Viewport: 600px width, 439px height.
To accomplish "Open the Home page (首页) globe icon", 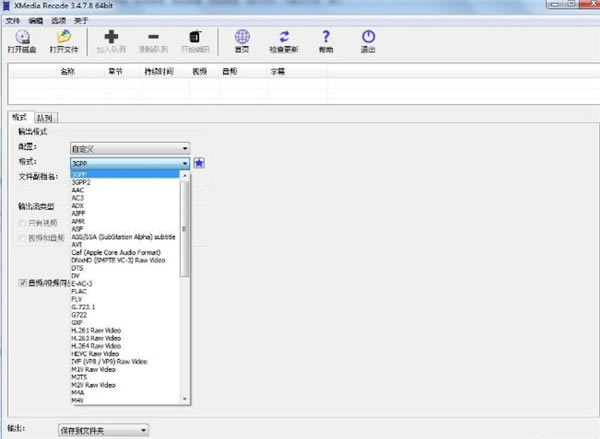I will [242, 37].
